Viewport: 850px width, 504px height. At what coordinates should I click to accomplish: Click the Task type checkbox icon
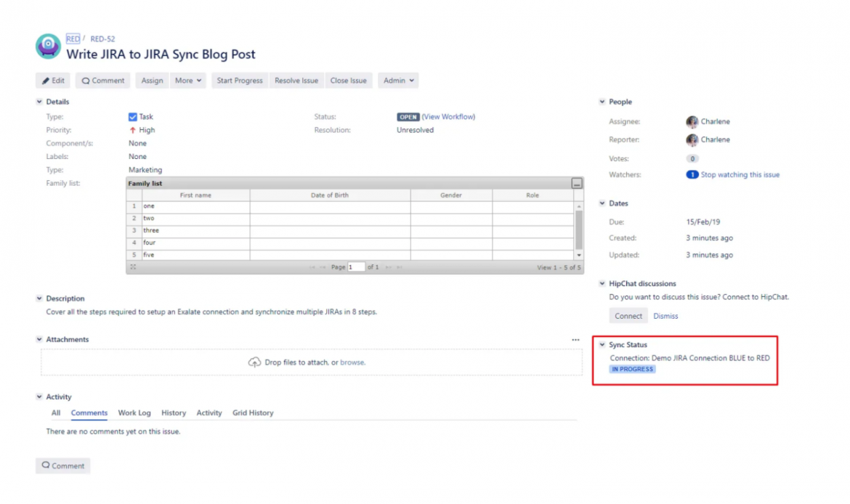(x=133, y=116)
